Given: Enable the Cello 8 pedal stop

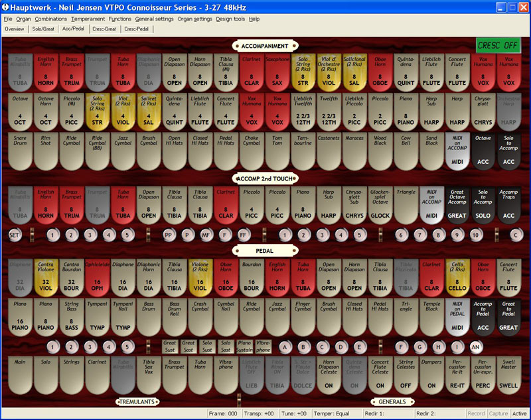Looking at the screenshot, I should pos(457,278).
